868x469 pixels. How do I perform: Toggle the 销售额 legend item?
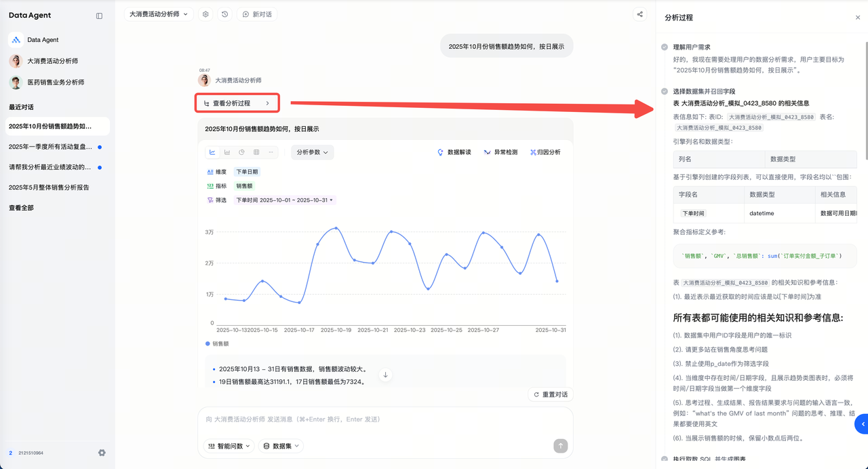click(x=217, y=344)
